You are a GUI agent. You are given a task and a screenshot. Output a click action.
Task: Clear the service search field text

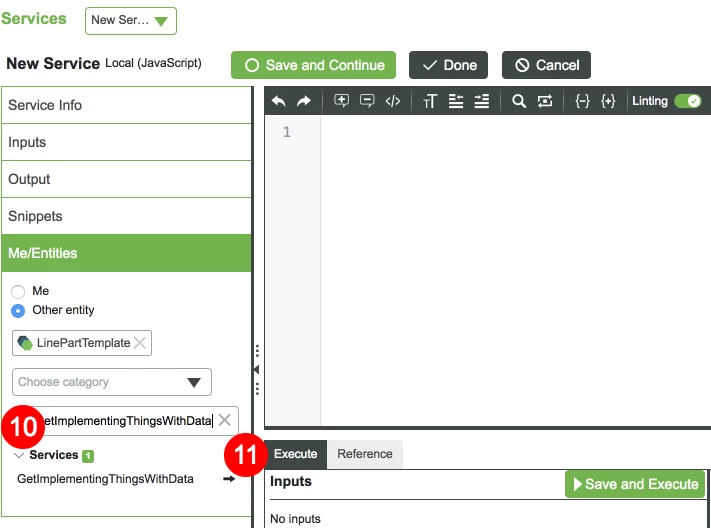224,420
